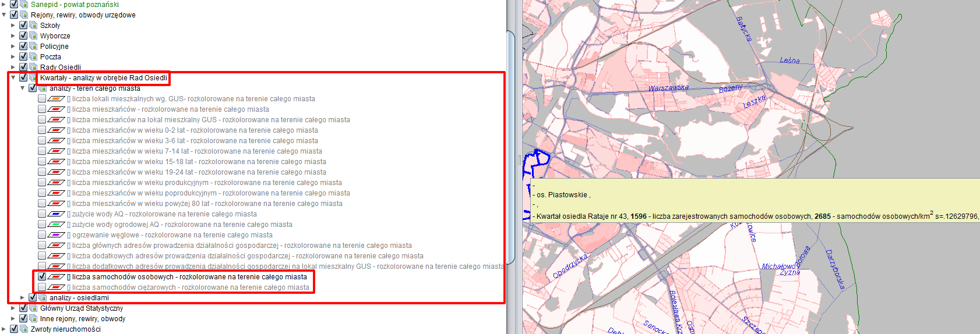This screenshot has width=980, height=334.
Task: Check the ogrzewanie węglowe layer checkbox
Action: (42, 235)
